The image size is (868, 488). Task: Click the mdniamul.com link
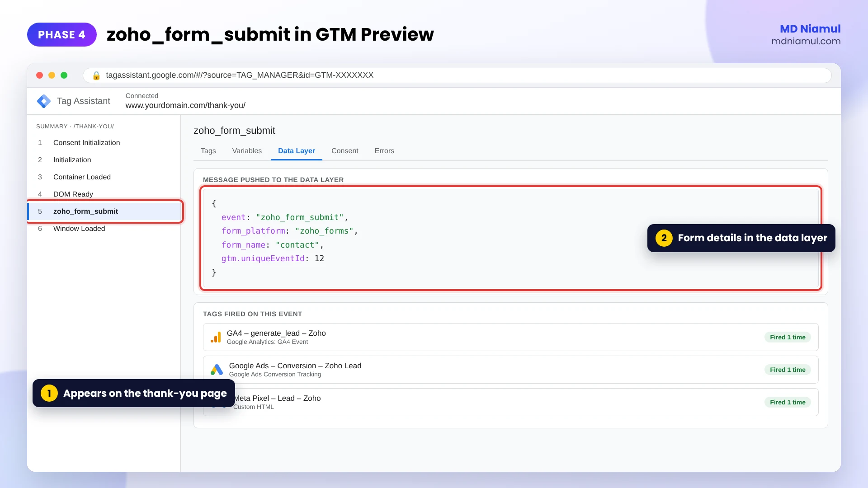[x=806, y=41]
